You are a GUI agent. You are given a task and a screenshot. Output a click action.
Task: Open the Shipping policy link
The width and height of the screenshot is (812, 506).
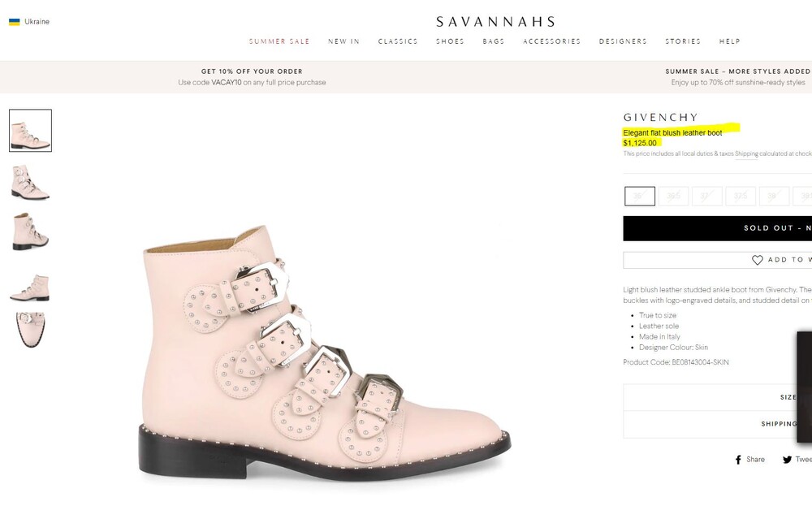[x=746, y=154]
